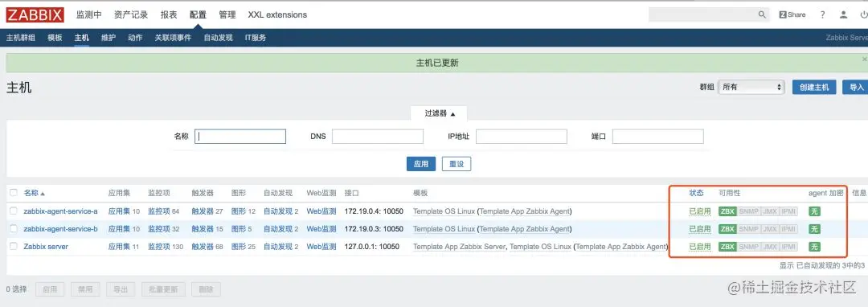Click the 端口 filter input field
The image size is (868, 307).
657,136
